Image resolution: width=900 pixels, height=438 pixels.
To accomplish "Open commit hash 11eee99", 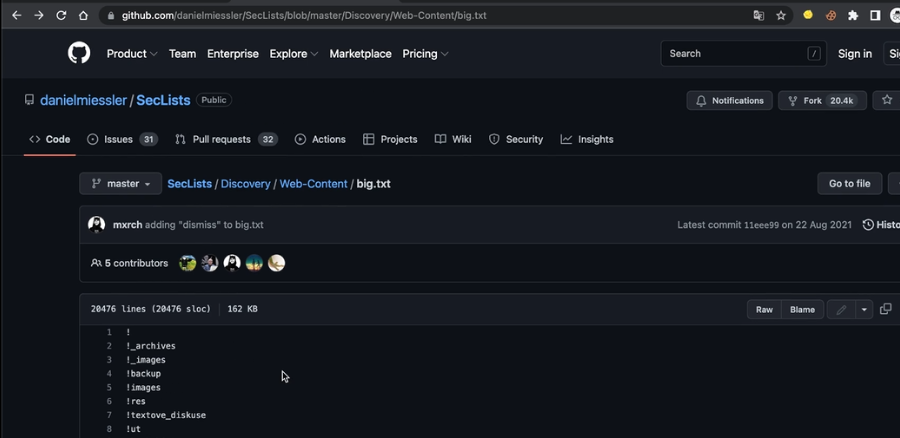I will click(762, 224).
